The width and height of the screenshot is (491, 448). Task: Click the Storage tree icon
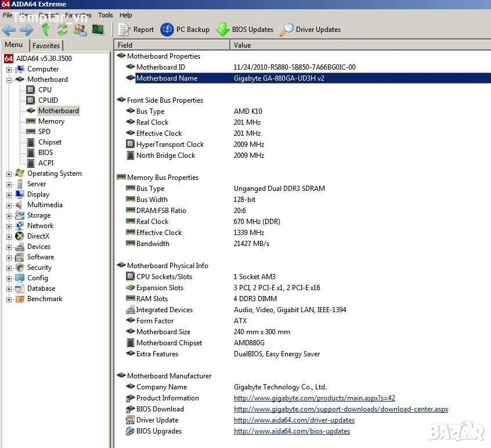click(20, 215)
